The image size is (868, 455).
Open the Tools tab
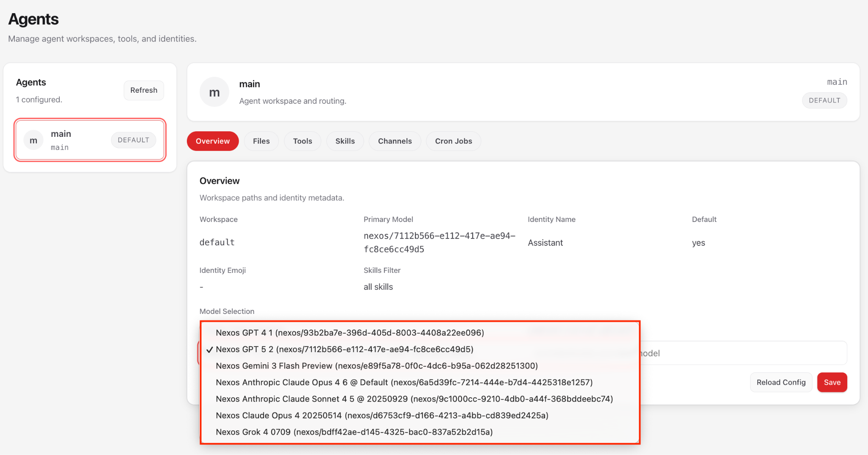pos(302,141)
